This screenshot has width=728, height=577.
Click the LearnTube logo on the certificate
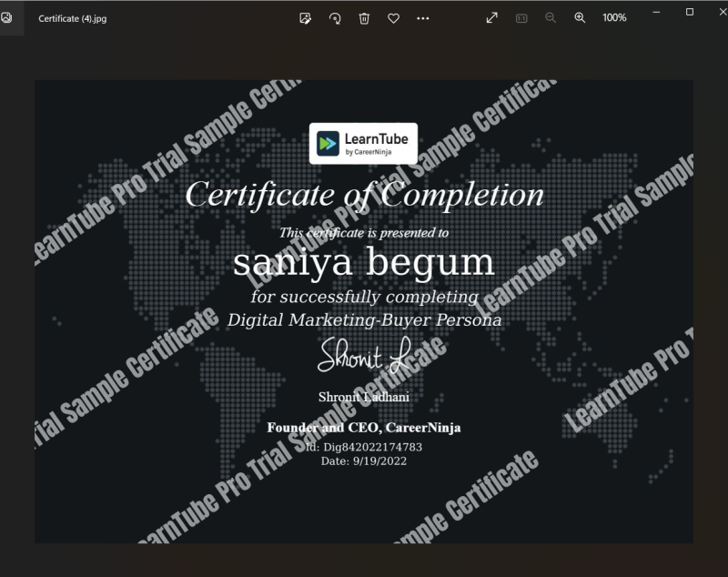coord(363,143)
